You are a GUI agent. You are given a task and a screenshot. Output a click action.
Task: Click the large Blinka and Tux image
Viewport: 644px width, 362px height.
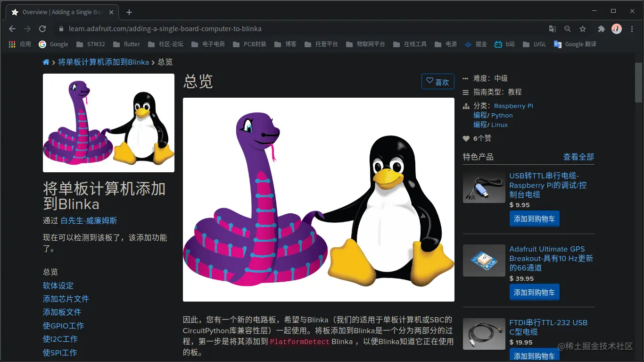pyautogui.click(x=318, y=200)
